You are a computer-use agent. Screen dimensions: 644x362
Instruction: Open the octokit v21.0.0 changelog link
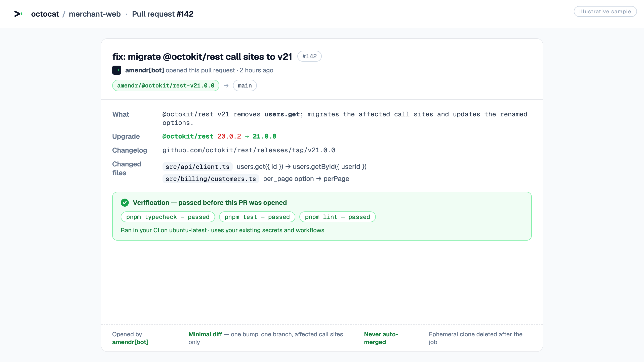pos(249,150)
